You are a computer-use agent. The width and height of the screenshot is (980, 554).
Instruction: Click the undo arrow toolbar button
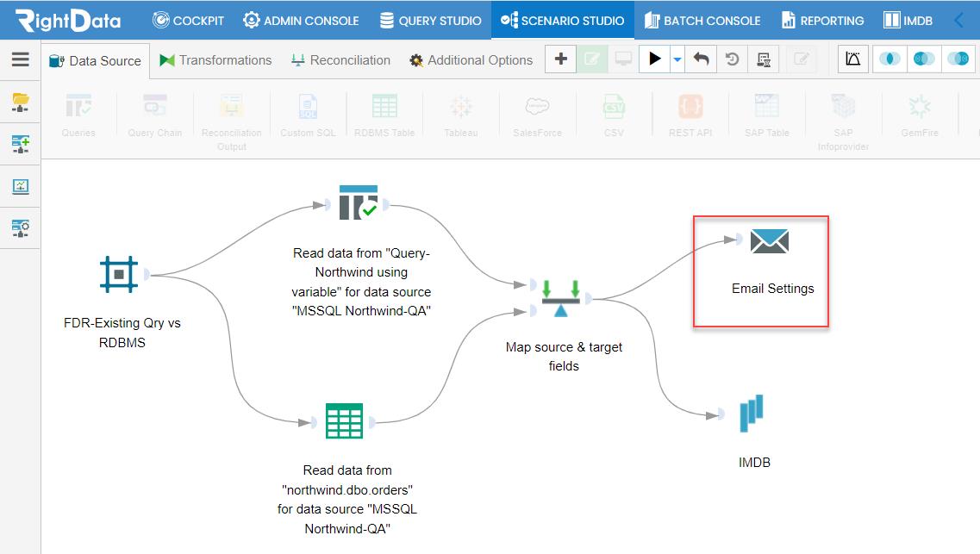(702, 59)
